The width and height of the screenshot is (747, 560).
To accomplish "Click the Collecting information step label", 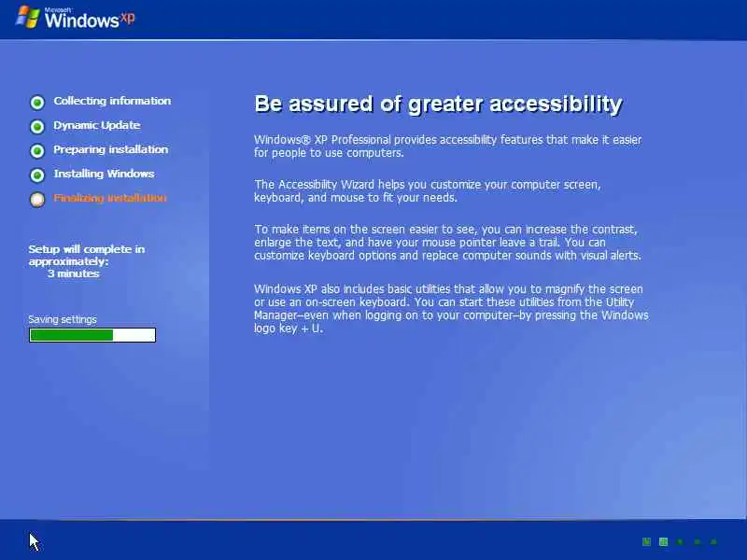I will click(112, 101).
